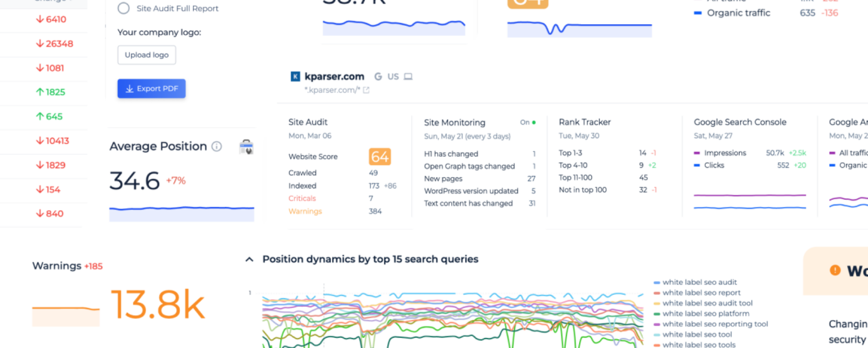868x348 pixels.
Task: Click the 'Not in top 100' row
Action: pyautogui.click(x=608, y=190)
